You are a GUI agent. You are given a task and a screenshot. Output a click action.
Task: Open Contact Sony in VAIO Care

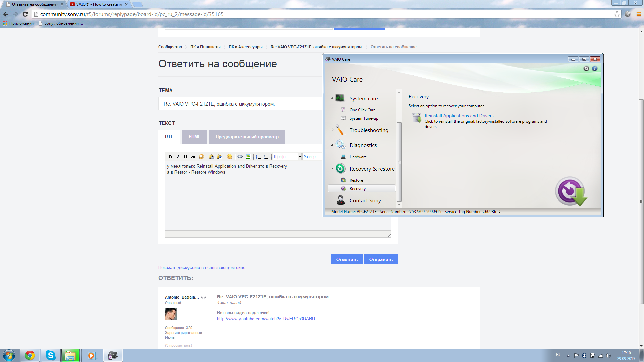click(365, 201)
